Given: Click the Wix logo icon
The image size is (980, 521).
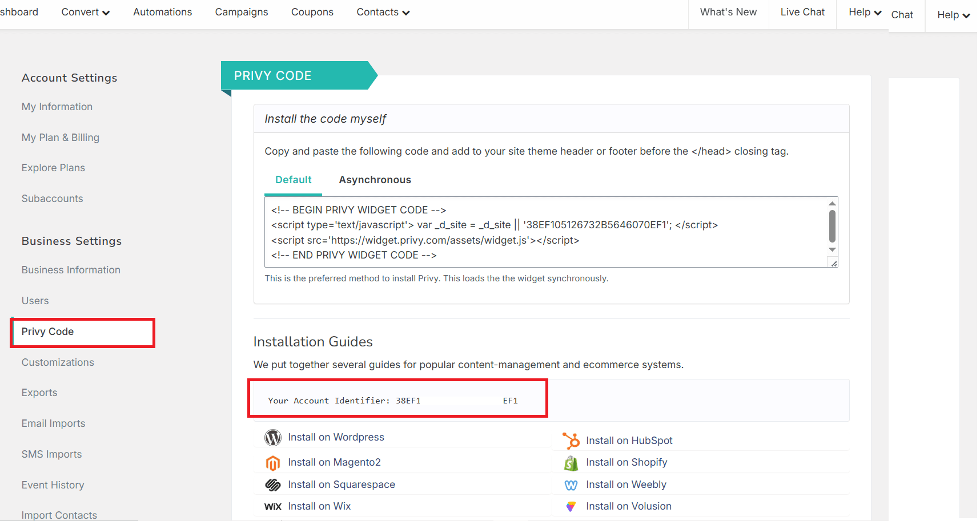Looking at the screenshot, I should [273, 507].
